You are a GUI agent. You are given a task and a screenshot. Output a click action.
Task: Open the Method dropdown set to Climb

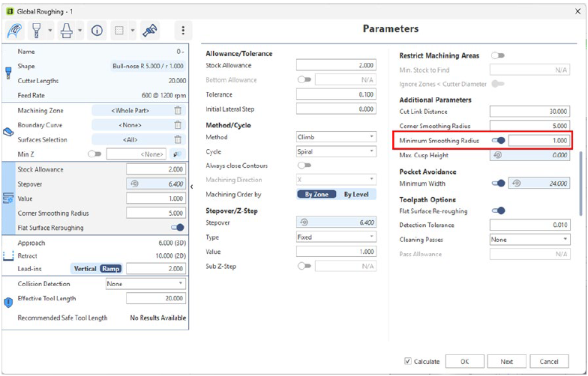click(x=336, y=137)
